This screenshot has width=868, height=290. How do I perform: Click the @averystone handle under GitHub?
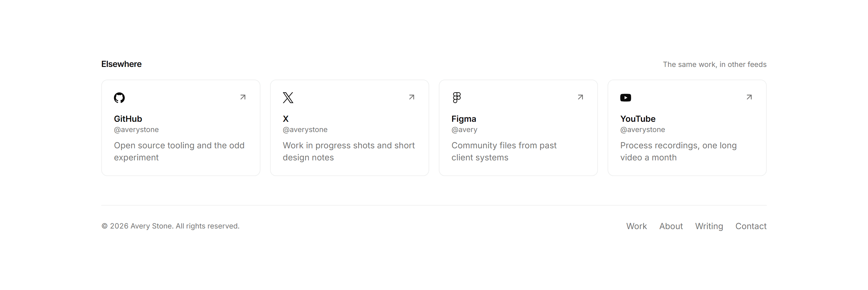pos(137,130)
